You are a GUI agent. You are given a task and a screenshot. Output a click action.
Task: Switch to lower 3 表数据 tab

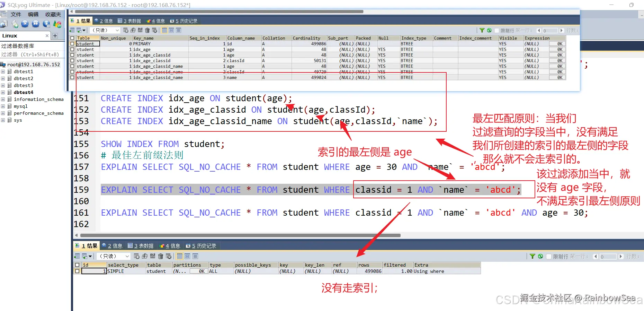141,246
